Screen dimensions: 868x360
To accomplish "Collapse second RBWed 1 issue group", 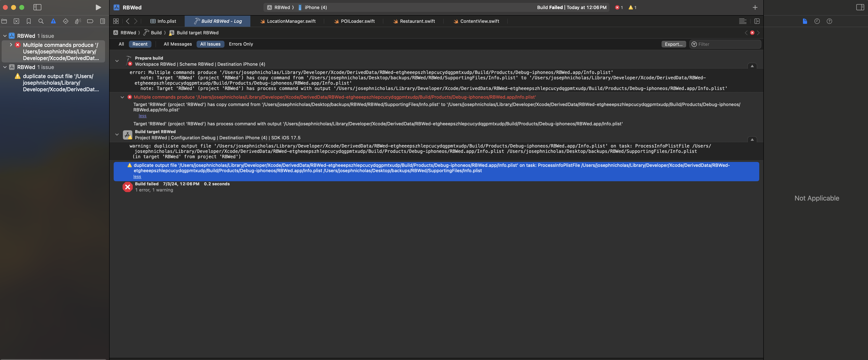I will pos(5,67).
